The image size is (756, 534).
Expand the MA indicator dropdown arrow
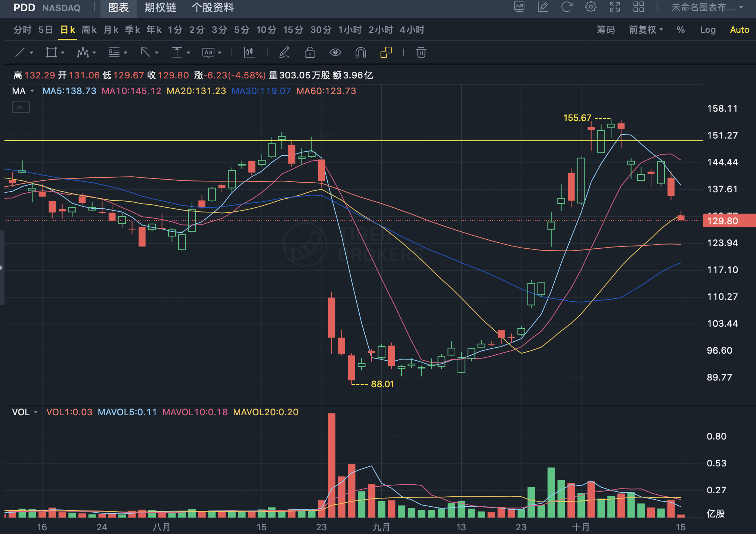(32, 91)
